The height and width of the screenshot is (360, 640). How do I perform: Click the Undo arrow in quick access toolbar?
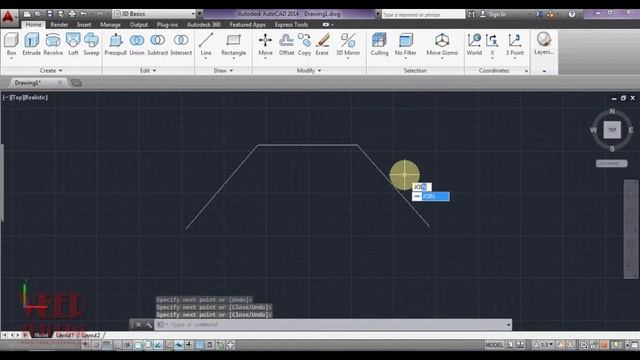click(84, 14)
